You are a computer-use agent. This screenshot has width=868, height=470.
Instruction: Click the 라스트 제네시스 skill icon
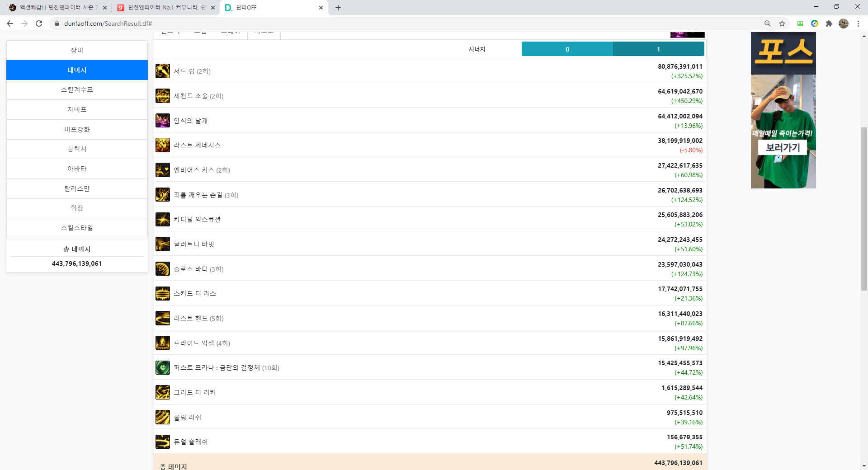(162, 145)
